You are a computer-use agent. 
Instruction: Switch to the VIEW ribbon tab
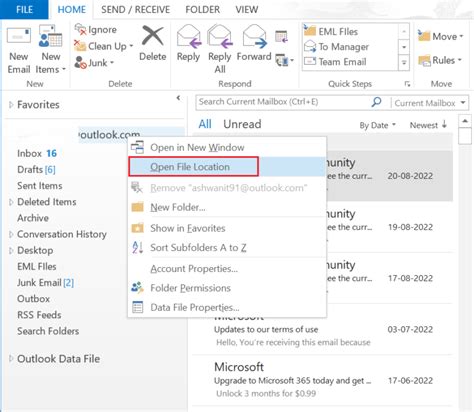point(247,9)
